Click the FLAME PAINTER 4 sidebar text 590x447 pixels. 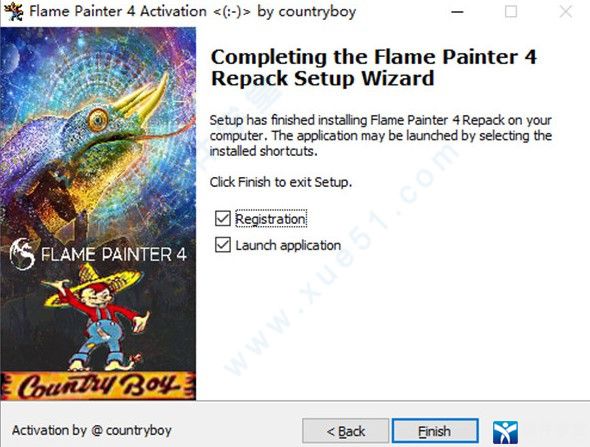coord(114,255)
